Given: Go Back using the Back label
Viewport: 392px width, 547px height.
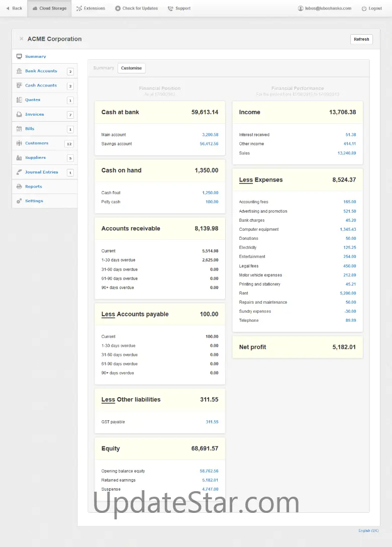Looking at the screenshot, I should tap(17, 9).
